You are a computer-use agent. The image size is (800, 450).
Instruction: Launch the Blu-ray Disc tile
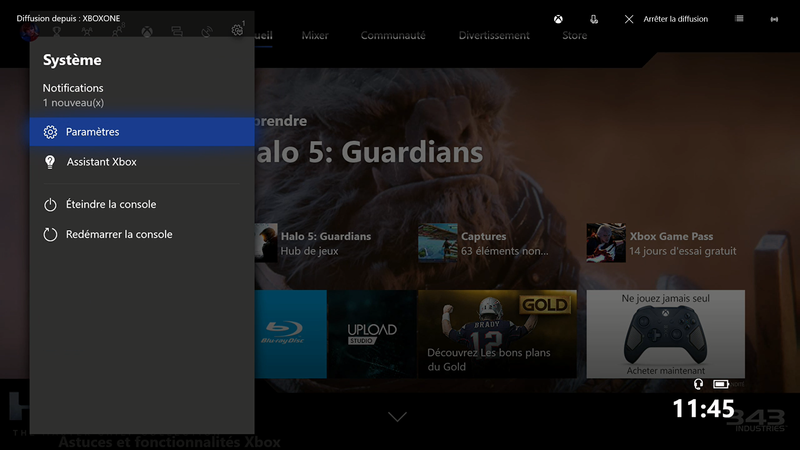[x=291, y=334]
